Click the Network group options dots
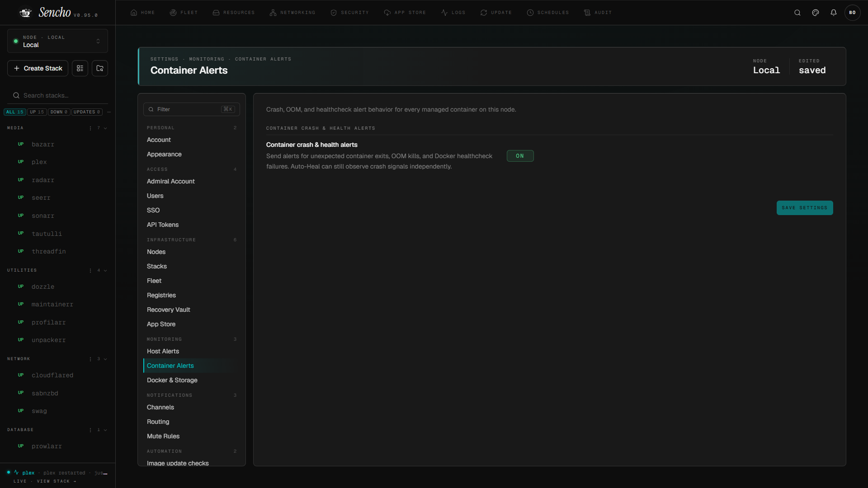The width and height of the screenshot is (868, 488). (90, 359)
